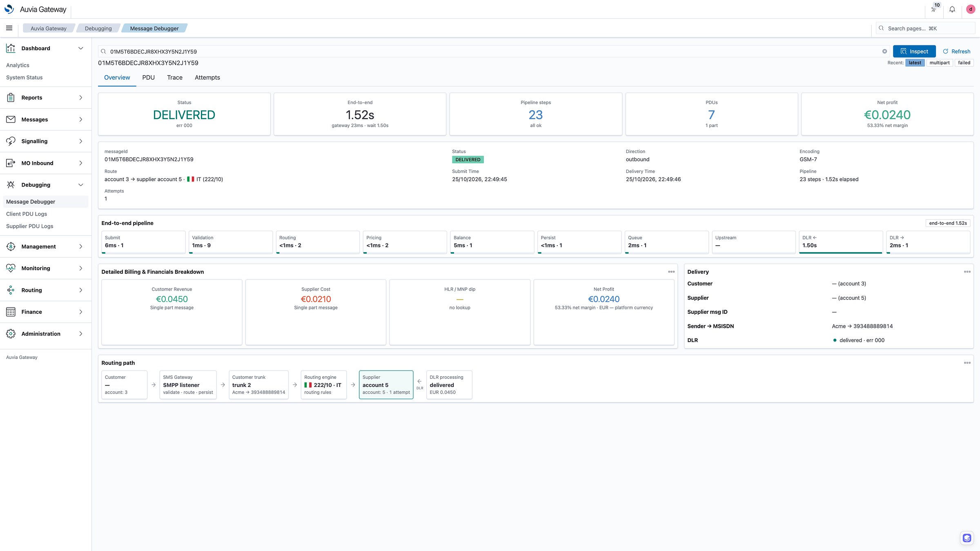The height and width of the screenshot is (551, 980).
Task: Click the Messages envelope icon
Action: (x=11, y=120)
